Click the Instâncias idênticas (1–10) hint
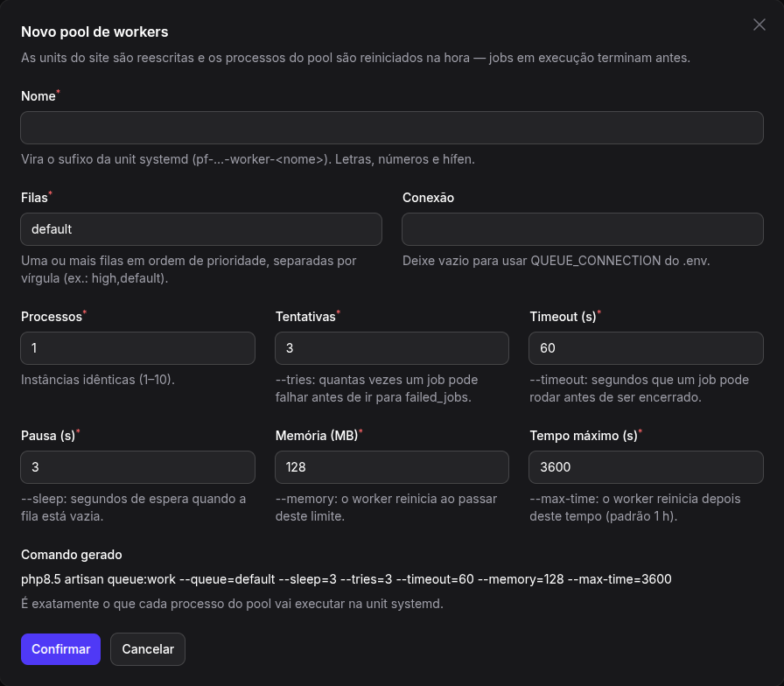 click(98, 380)
